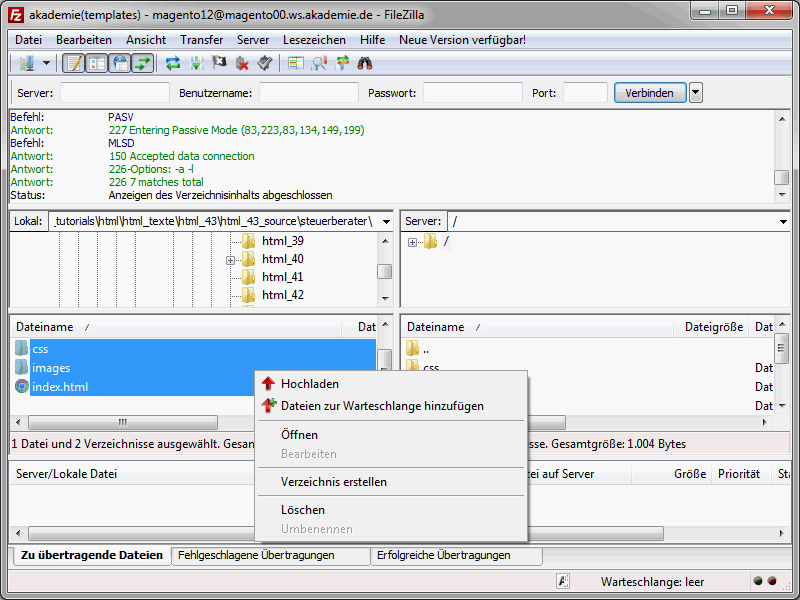Screen dimensions: 800x600
Task: Click the Priorität queue column header
Action: 739,474
